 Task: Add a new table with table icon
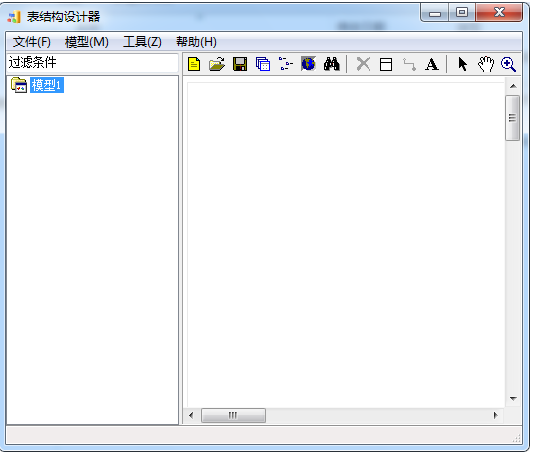[x=386, y=64]
